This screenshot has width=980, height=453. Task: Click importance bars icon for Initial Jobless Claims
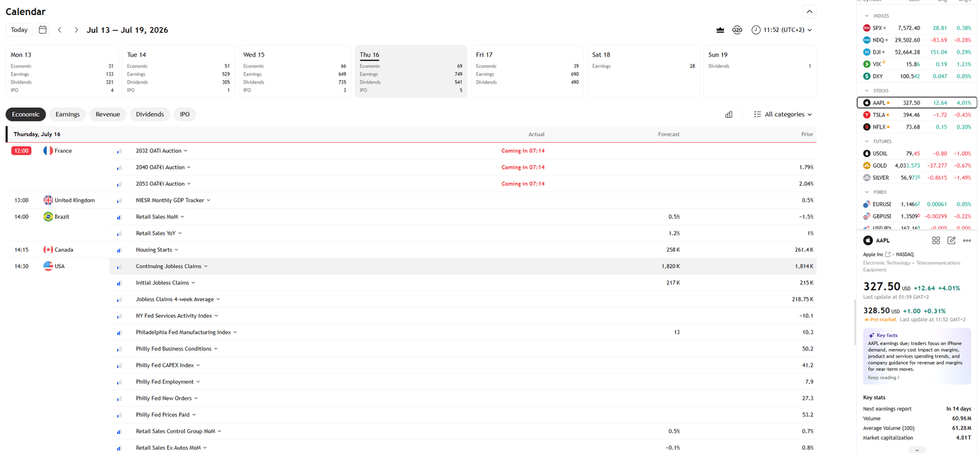[x=119, y=283]
